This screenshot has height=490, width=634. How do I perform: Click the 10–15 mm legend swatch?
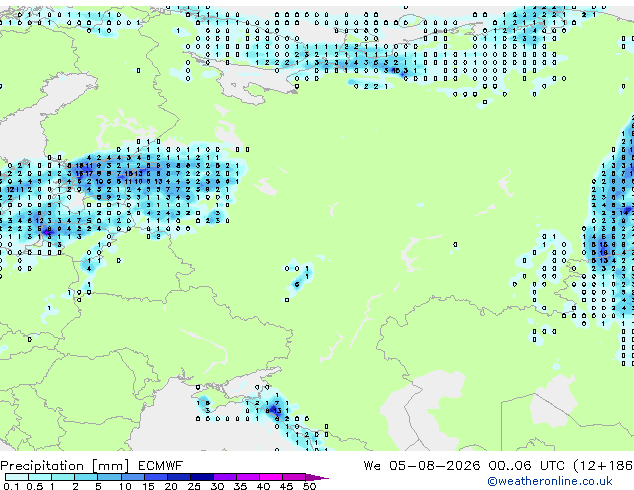click(133, 477)
